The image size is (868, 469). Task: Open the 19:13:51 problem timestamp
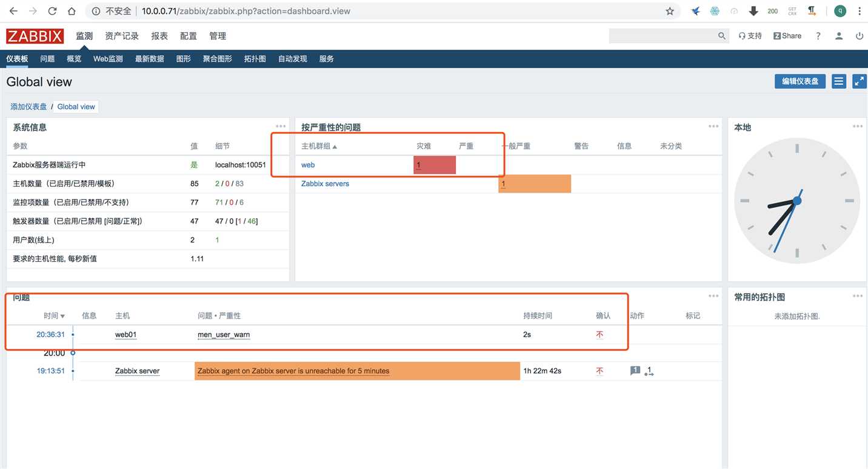click(x=50, y=371)
